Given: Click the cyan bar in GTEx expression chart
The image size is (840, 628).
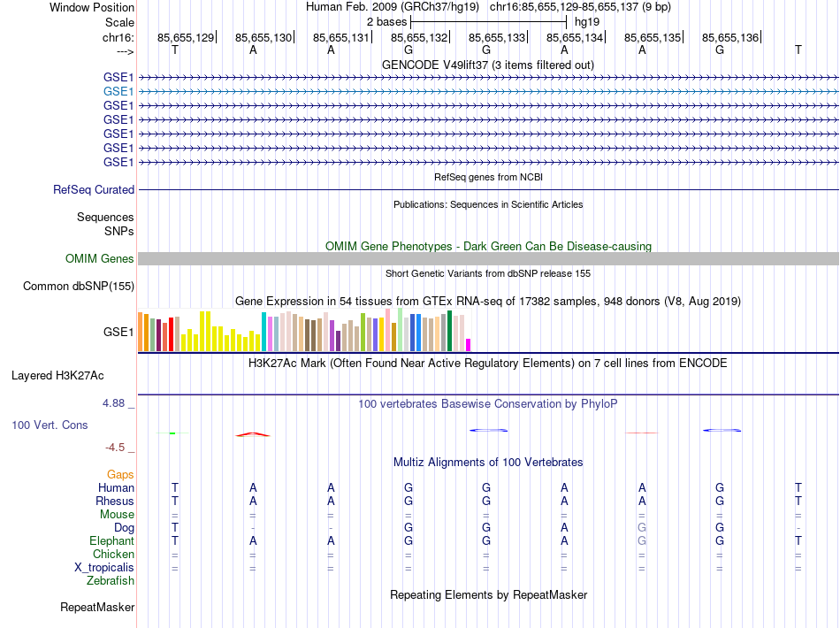Looking at the screenshot, I should point(263,332).
